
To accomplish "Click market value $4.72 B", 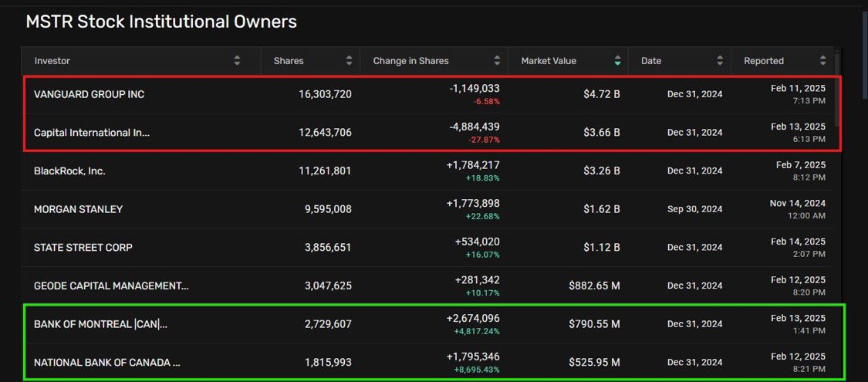I will 601,94.
